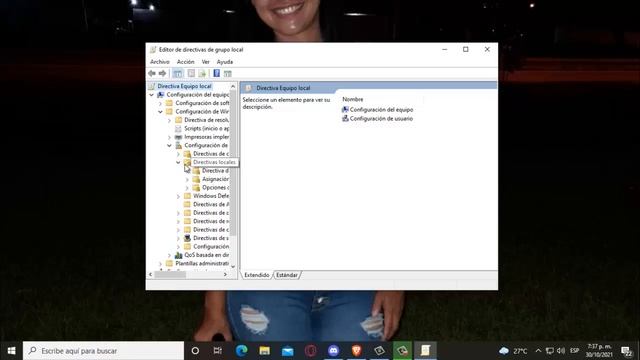
Task: Select the Windows Defender tree item label
Action: [x=211, y=196]
